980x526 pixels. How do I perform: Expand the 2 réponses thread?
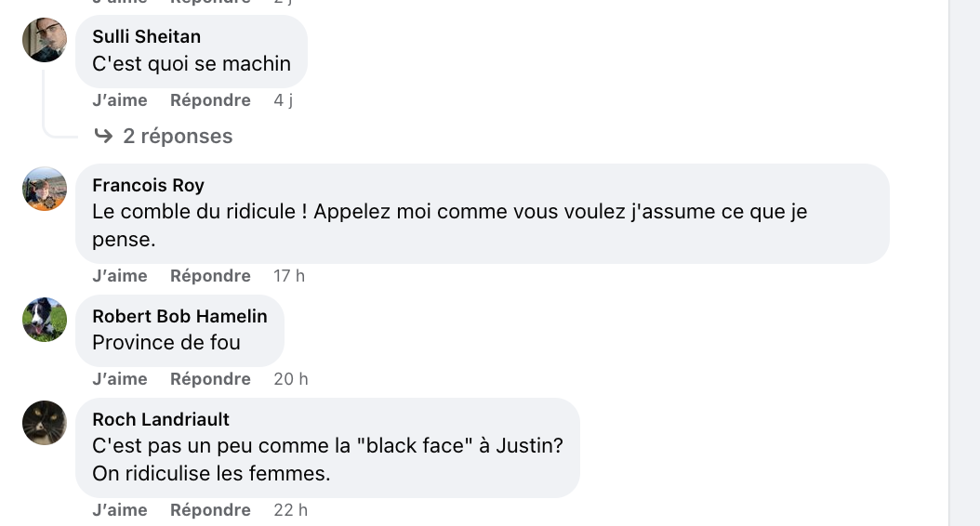(178, 136)
